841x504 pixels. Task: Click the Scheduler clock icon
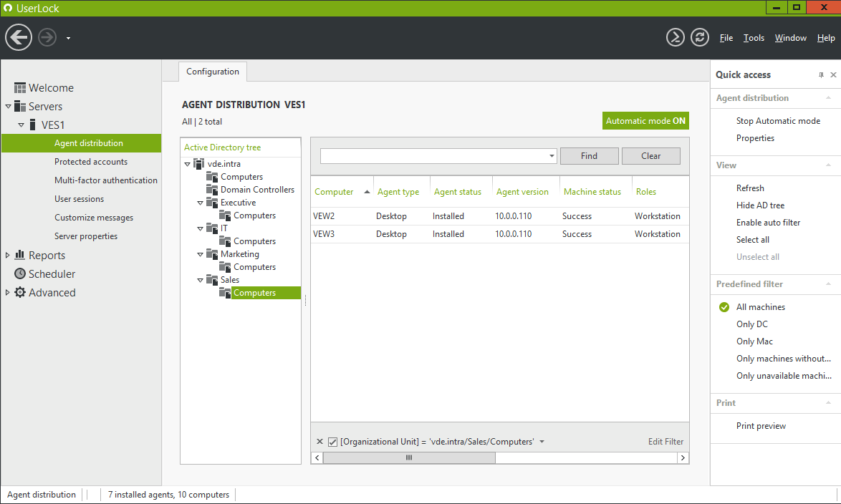pos(20,273)
